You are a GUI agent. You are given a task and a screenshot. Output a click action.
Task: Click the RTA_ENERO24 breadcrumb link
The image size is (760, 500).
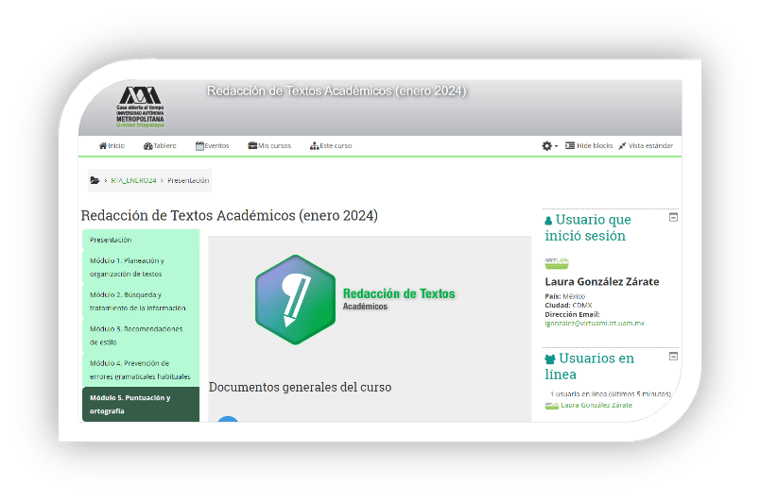click(x=133, y=181)
